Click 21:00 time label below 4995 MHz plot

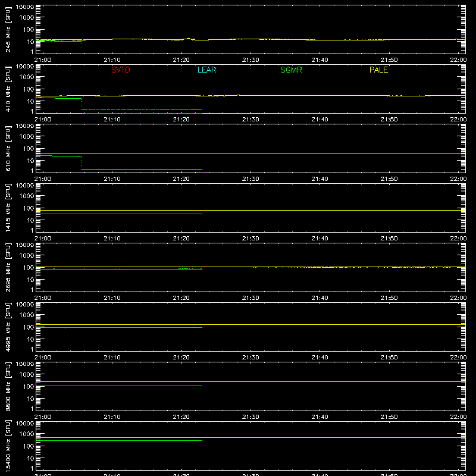pyautogui.click(x=43, y=358)
